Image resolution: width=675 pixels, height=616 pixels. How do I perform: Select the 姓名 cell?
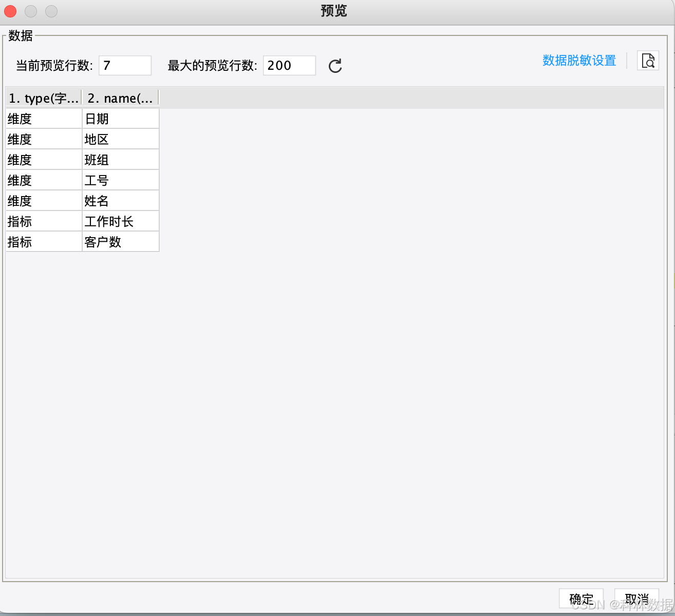[121, 201]
